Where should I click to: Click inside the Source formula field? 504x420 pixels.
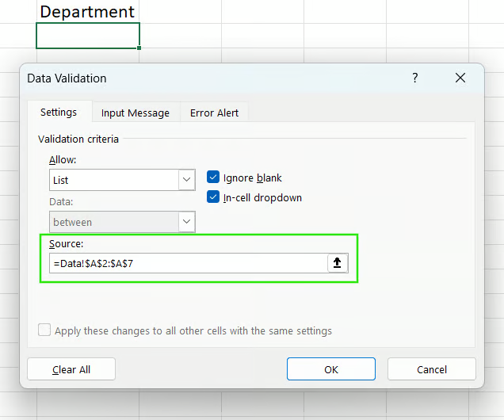pos(187,263)
